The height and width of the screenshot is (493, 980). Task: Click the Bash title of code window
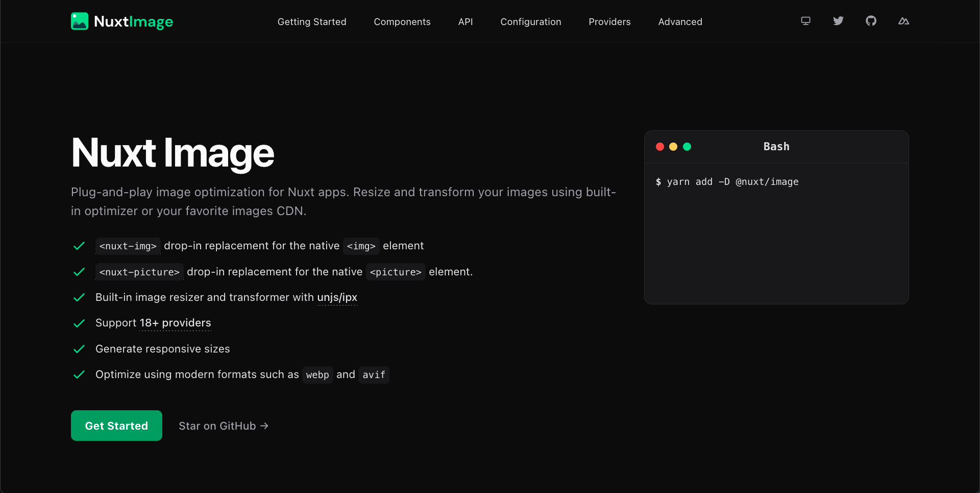776,147
